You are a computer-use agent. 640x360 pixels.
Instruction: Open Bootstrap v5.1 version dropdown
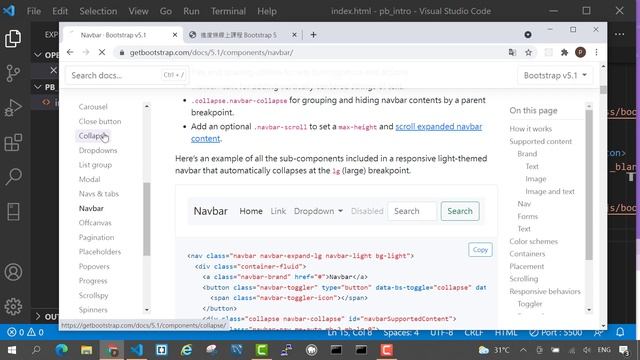[x=555, y=76]
